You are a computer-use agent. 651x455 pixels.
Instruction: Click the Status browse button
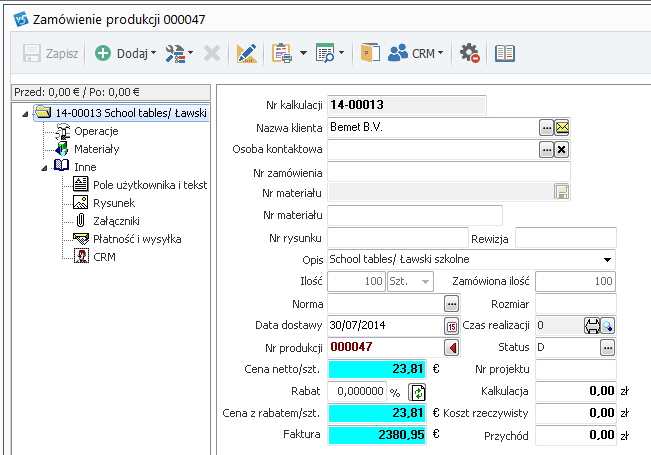tap(607, 347)
